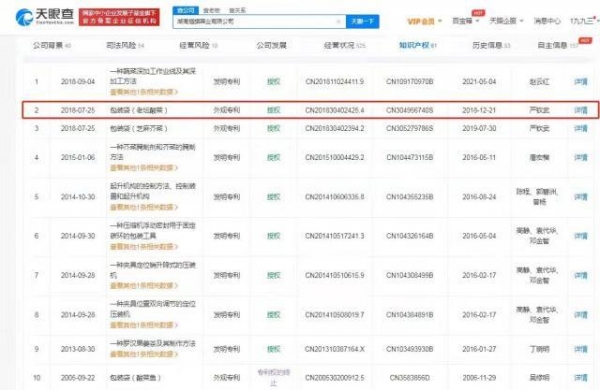Switch to the 查老板 search tab
Screen dimensions: 600x390
point(212,10)
